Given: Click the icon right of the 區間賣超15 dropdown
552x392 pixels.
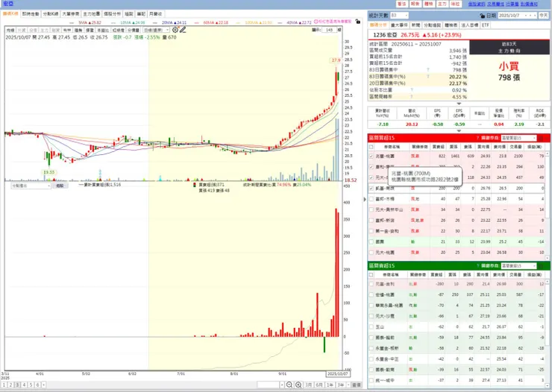Looking at the screenshot, I should [540, 266].
